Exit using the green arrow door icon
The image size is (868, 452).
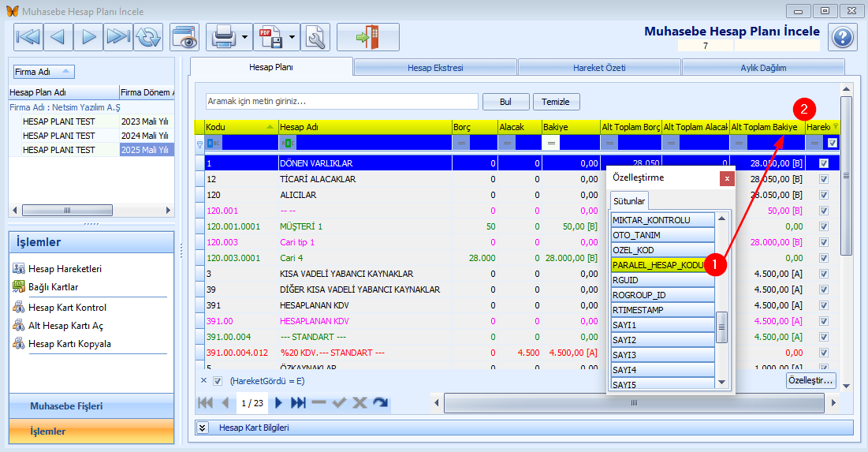tap(367, 37)
